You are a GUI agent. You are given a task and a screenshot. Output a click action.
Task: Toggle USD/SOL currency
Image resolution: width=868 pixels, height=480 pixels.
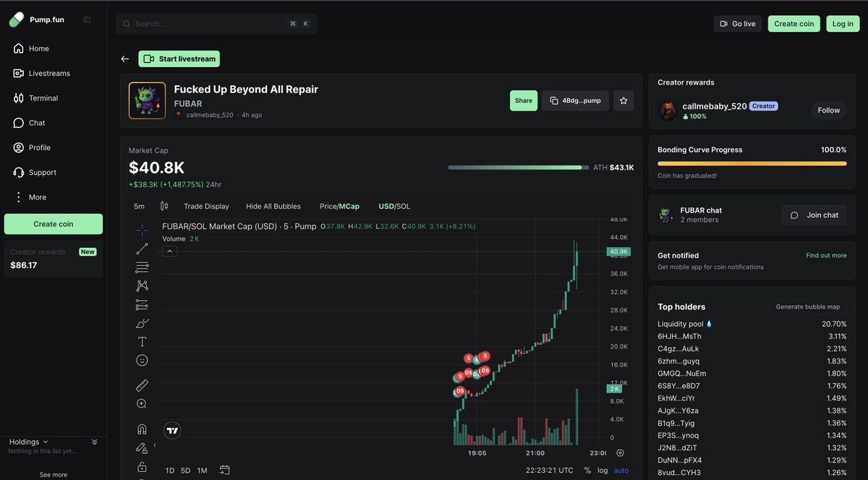click(394, 206)
